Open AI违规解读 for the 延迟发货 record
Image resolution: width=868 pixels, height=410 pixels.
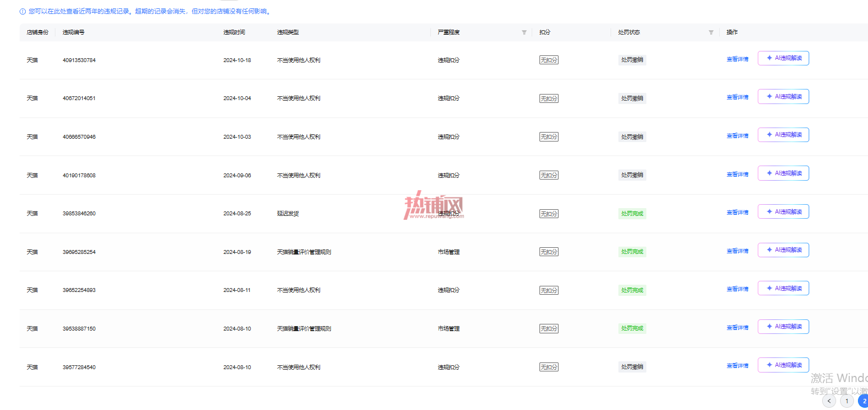coord(783,212)
